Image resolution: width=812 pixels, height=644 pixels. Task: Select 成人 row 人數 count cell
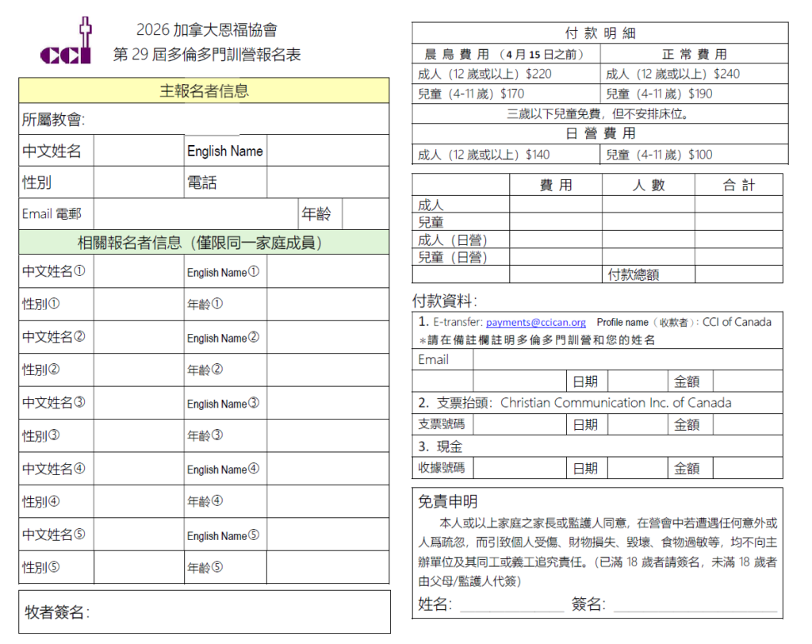(648, 205)
